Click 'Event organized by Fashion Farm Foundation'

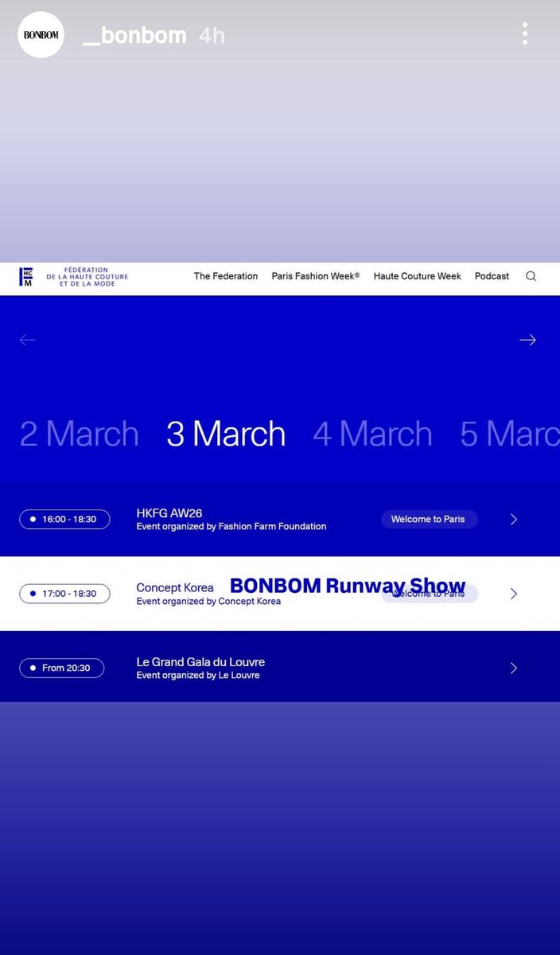point(231,526)
